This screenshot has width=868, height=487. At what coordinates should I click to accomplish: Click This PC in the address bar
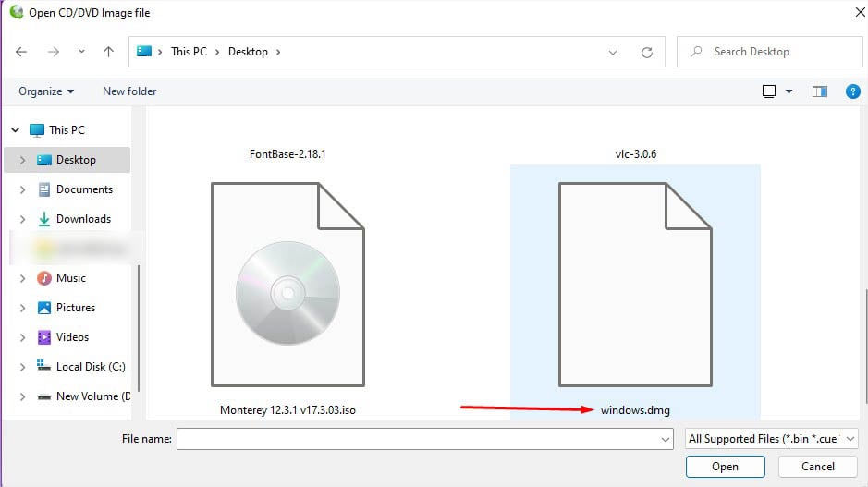click(189, 52)
